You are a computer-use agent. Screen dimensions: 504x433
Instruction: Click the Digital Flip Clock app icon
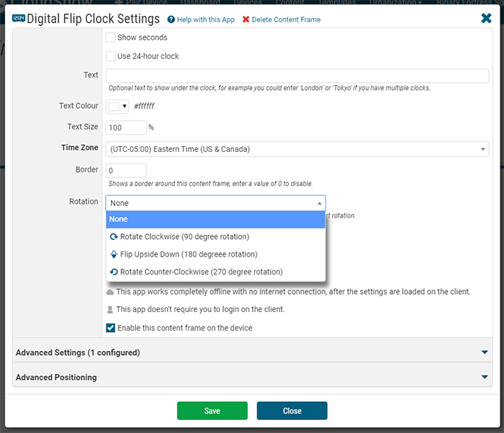click(19, 19)
